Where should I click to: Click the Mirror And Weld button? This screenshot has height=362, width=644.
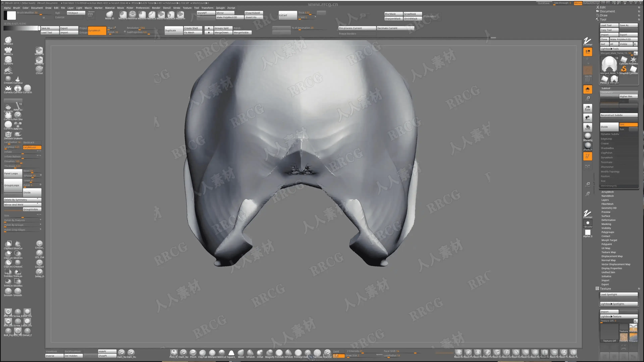click(22, 204)
